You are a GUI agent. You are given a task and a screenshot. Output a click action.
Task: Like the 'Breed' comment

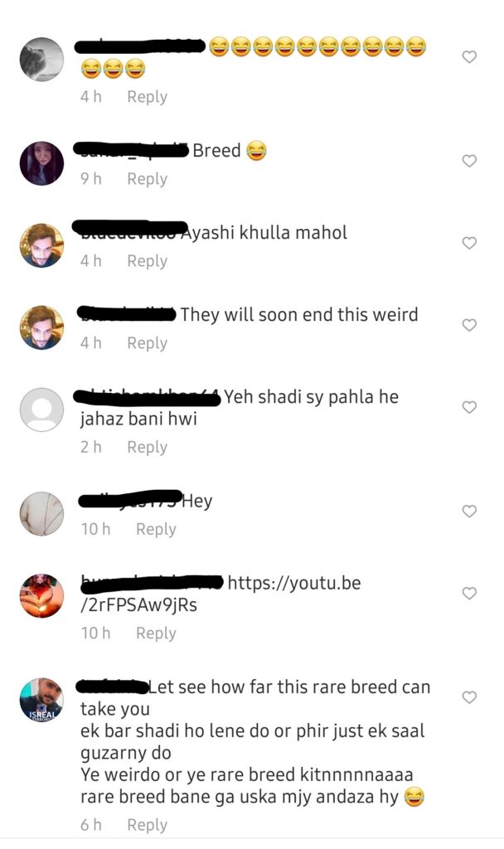click(469, 160)
